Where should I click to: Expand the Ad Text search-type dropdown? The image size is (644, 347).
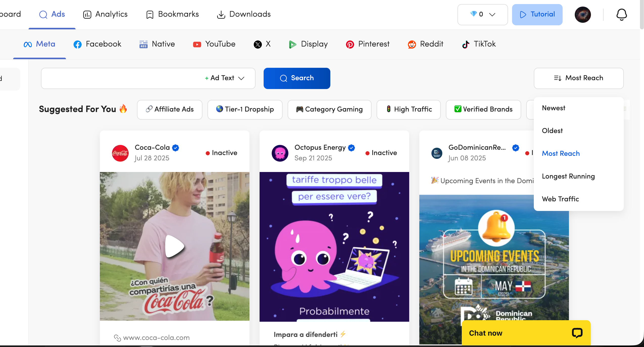pyautogui.click(x=225, y=78)
